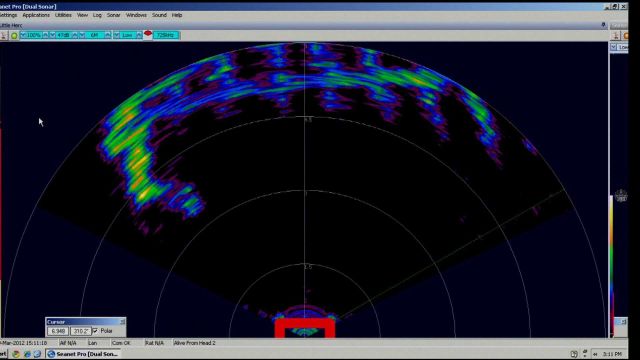Open the Utilities menu

pyautogui.click(x=63, y=15)
